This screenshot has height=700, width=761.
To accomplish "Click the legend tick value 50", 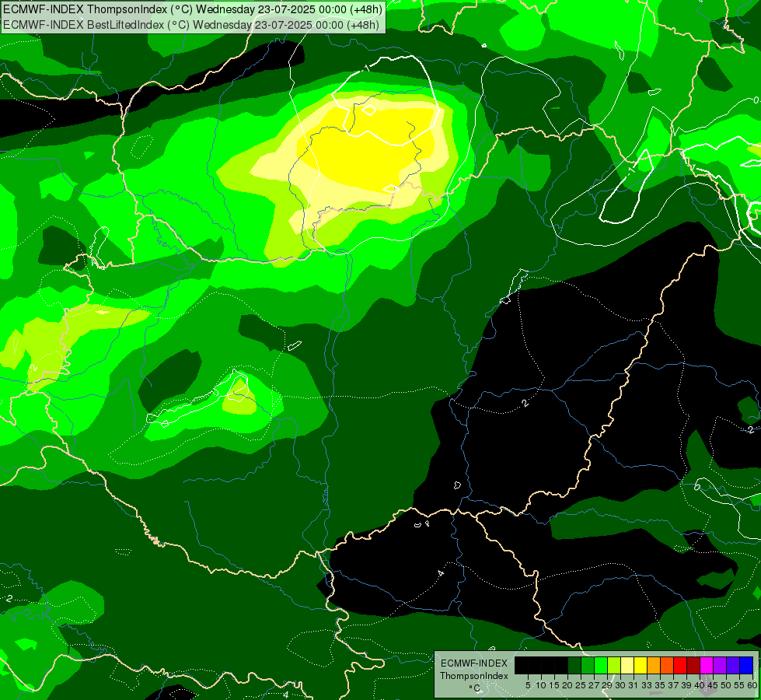I will pyautogui.click(x=727, y=685).
